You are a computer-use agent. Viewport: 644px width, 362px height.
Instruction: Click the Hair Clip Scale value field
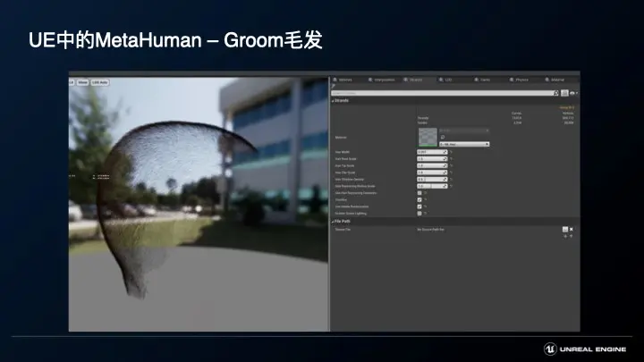point(432,173)
